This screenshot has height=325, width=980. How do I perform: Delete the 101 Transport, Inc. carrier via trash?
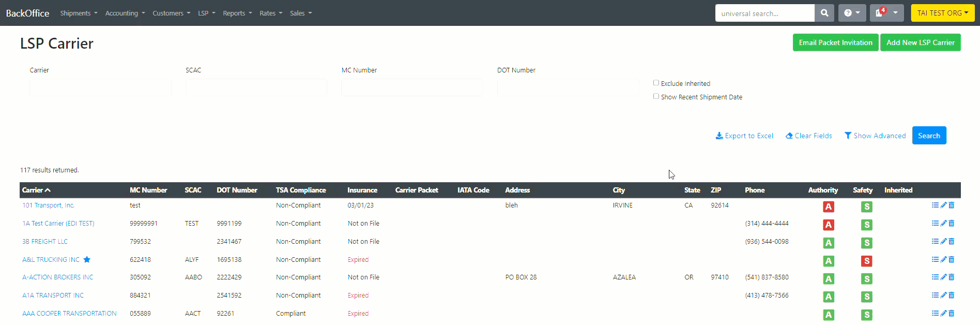pyautogui.click(x=952, y=205)
